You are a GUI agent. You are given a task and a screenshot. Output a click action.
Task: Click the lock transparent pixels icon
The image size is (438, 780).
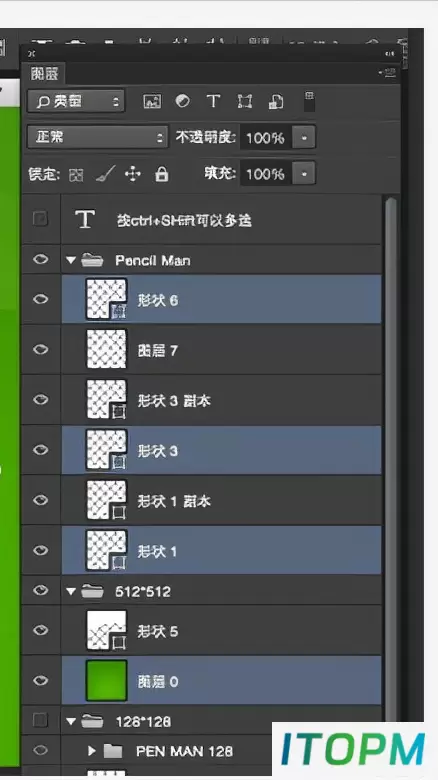76,175
